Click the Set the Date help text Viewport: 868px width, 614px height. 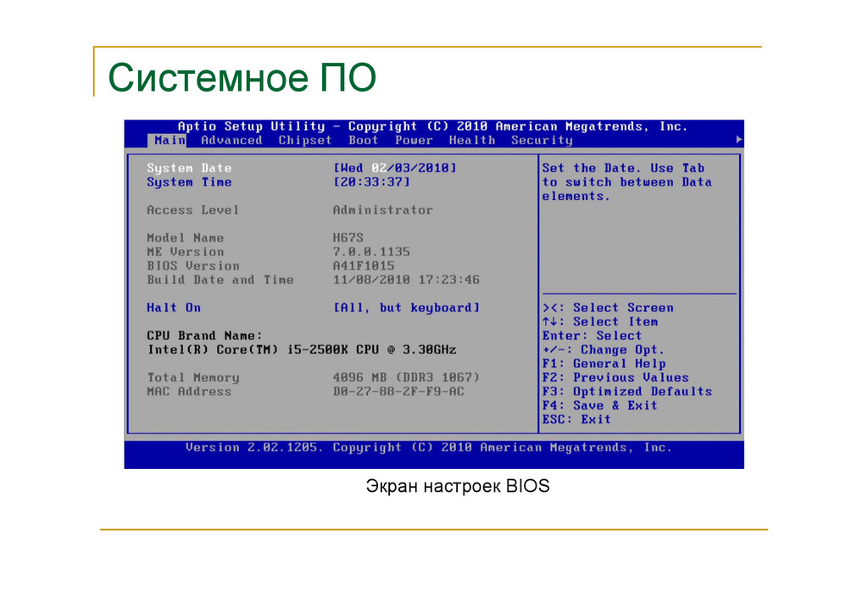(x=626, y=182)
